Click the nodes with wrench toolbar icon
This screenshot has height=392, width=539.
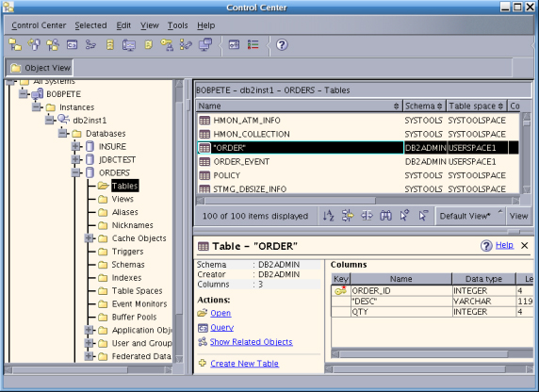coord(186,44)
